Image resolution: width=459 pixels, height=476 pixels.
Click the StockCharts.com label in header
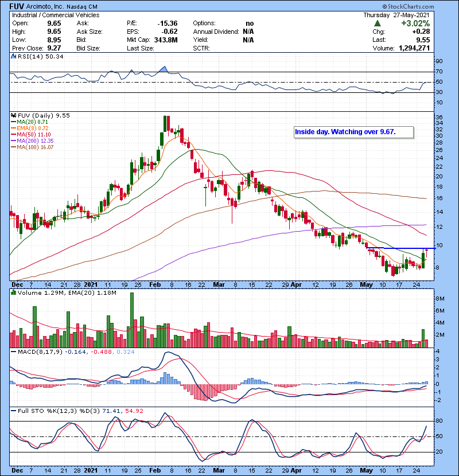point(409,6)
